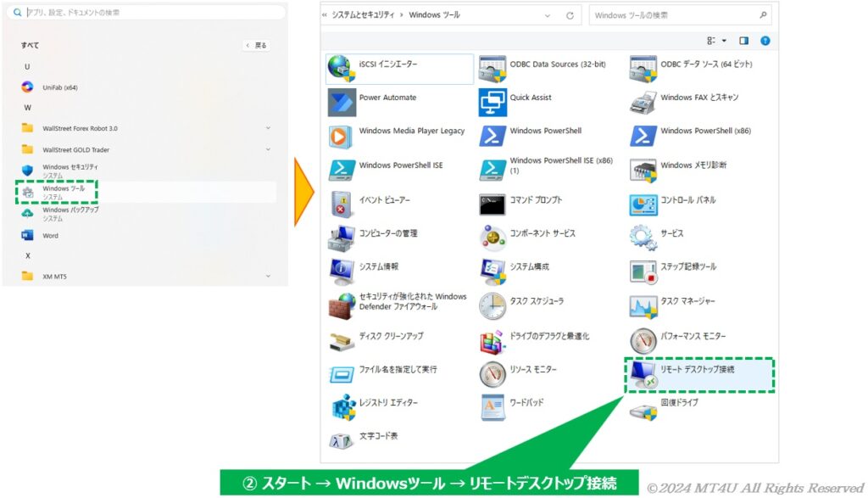Jump to letter W section header
Image resolution: width=868 pixels, height=498 pixels.
28,108
